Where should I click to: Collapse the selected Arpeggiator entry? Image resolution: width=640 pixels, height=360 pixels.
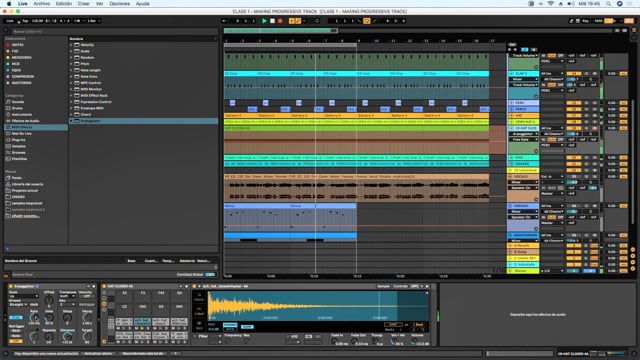[x=71, y=121]
